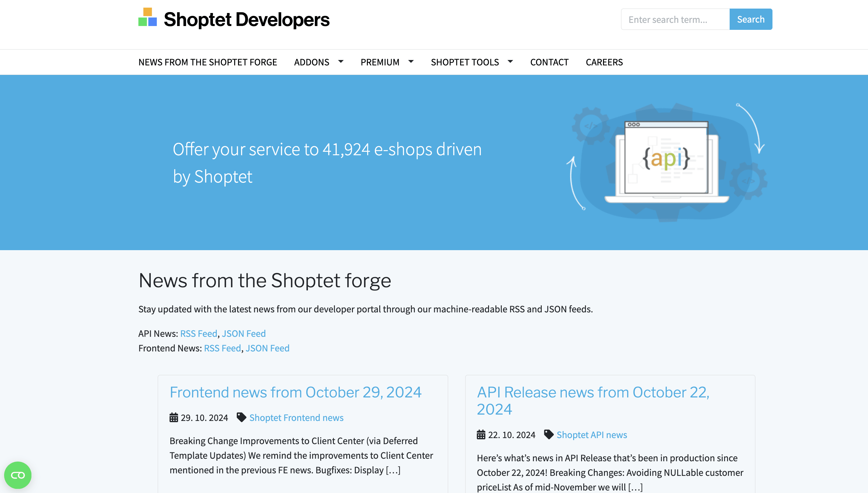Open the Shoptet Frontend news category
Screen dimensions: 868x493
(296, 417)
